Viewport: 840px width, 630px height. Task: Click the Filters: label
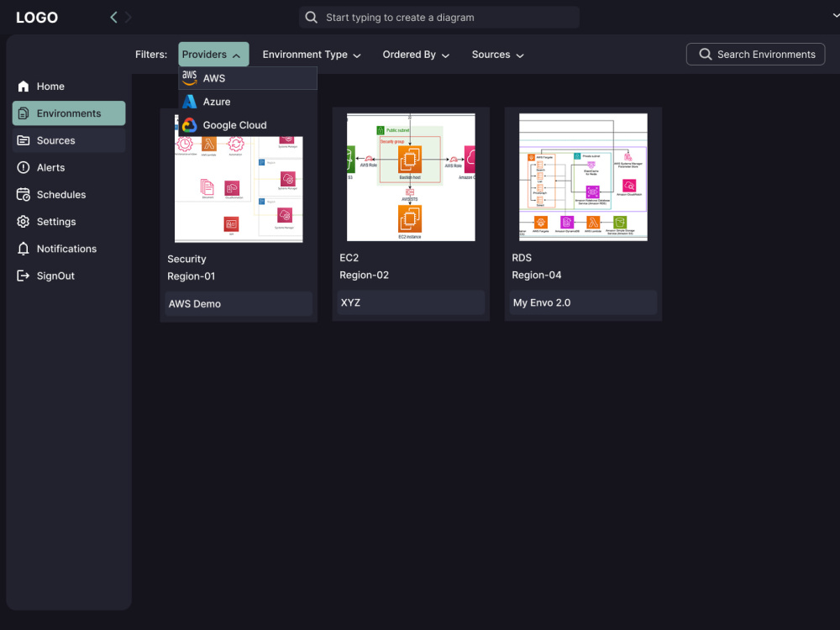pos(151,55)
